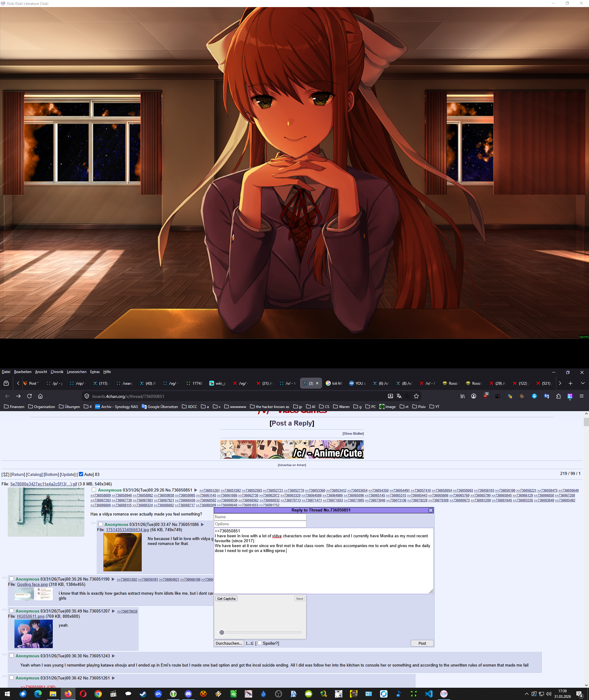Open the Firefox extensions puzzle icon
Image resolution: width=589 pixels, height=700 pixels.
point(558,396)
